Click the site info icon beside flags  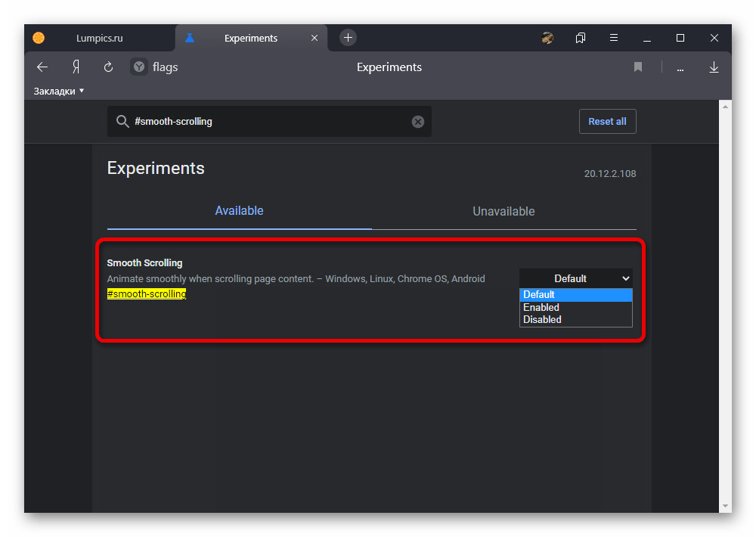pyautogui.click(x=139, y=67)
